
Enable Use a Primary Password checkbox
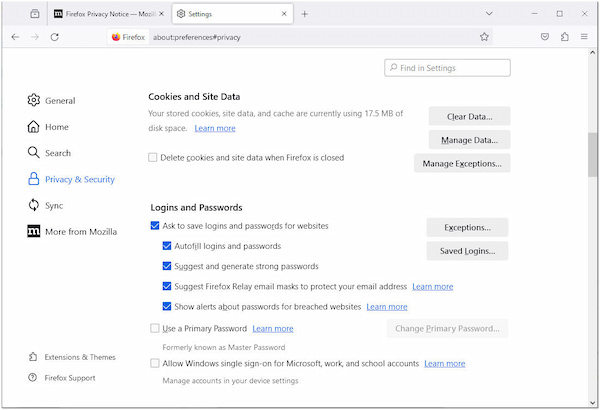[154, 328]
